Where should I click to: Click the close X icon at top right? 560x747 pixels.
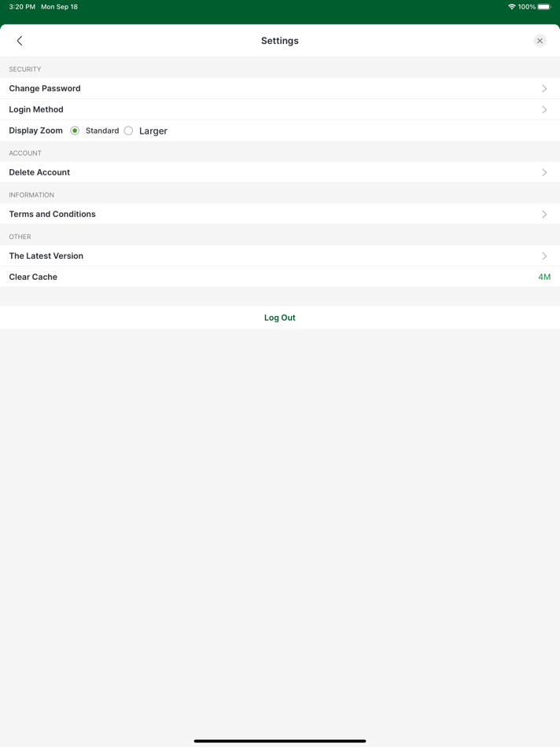pyautogui.click(x=540, y=40)
